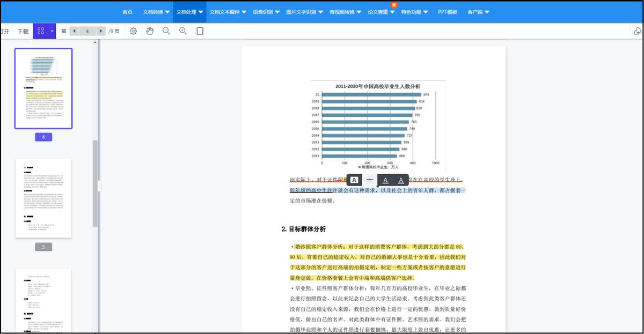Expand the page layout dropdown arrow

coord(52,31)
